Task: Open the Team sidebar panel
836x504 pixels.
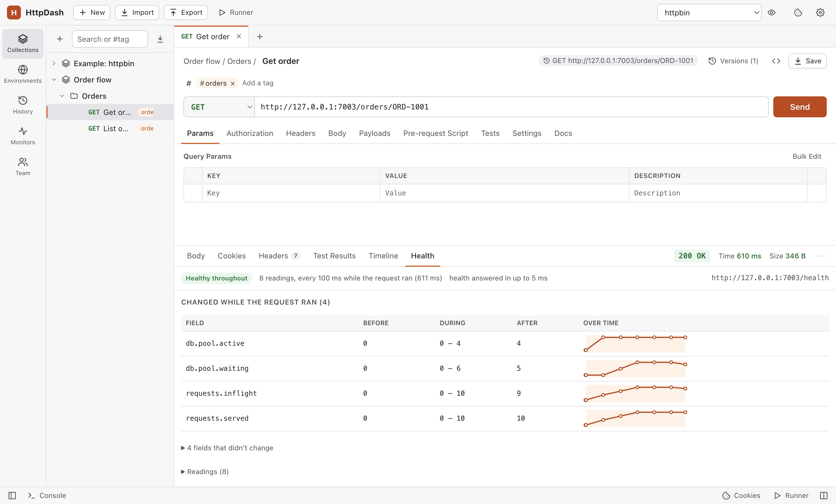Action: (x=23, y=166)
